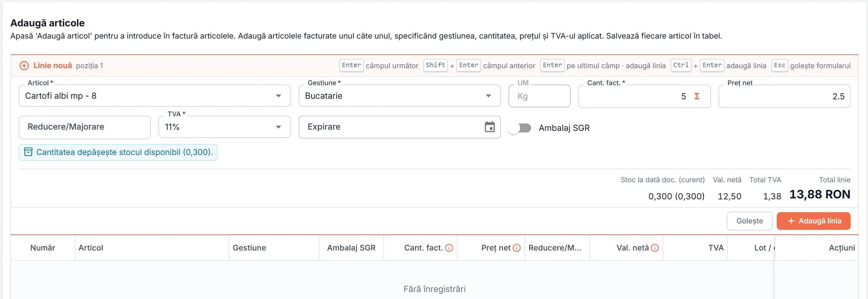Click the Ambalaj SGR column header

[351, 248]
